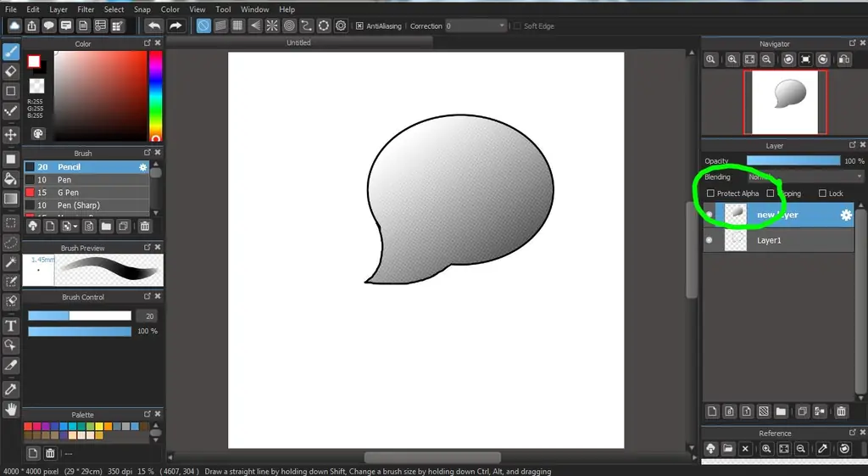Click the brush size value field
The width and height of the screenshot is (868, 476).
tap(147, 316)
